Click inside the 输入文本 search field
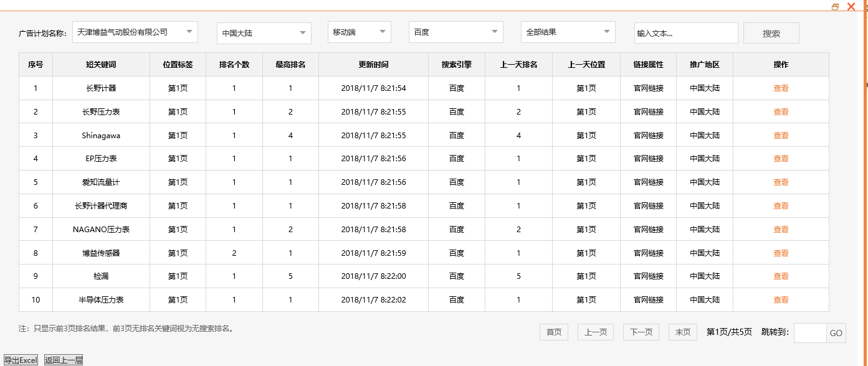 point(685,32)
